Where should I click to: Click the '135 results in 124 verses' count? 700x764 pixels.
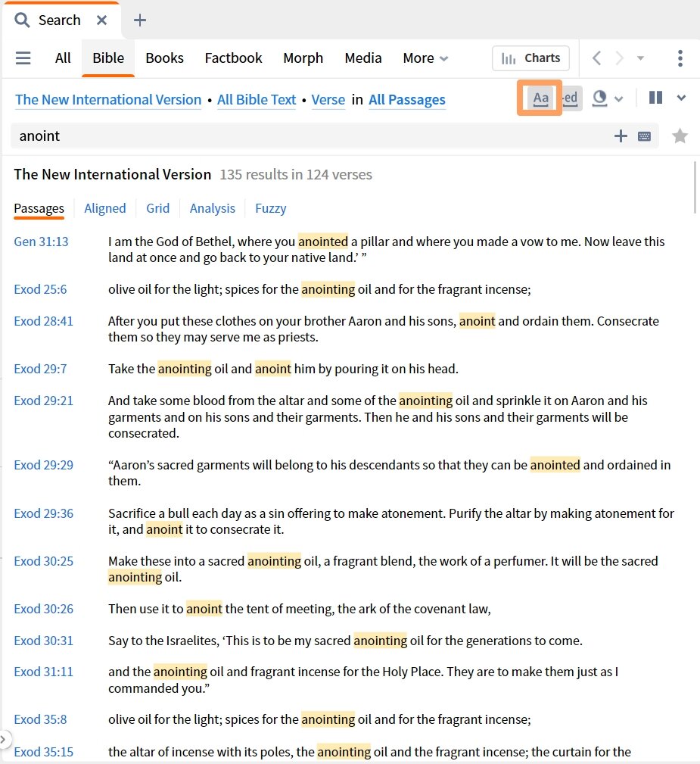[x=296, y=174]
